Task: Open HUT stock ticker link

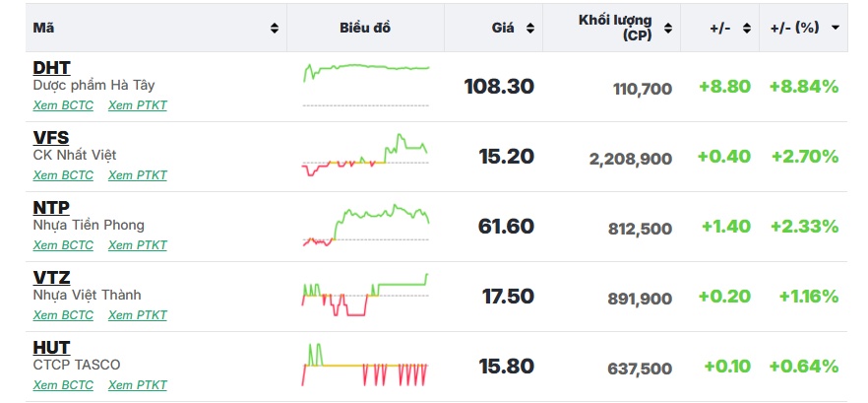Action: (51, 348)
